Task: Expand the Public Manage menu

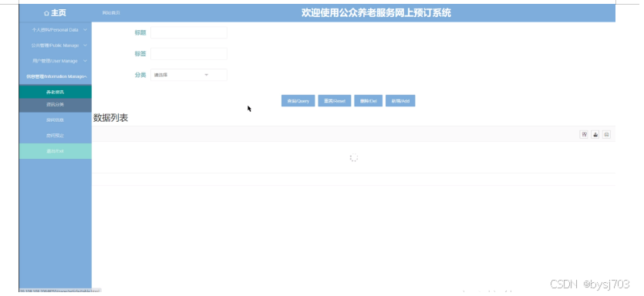Action: click(x=56, y=45)
